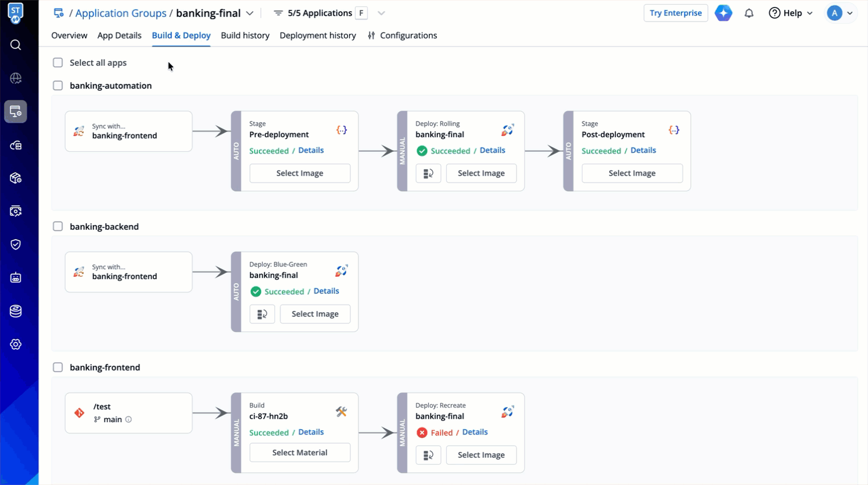Click rollback icon in banking-frontend Recreate node
Screen dimensions: 868x485
(x=428, y=455)
